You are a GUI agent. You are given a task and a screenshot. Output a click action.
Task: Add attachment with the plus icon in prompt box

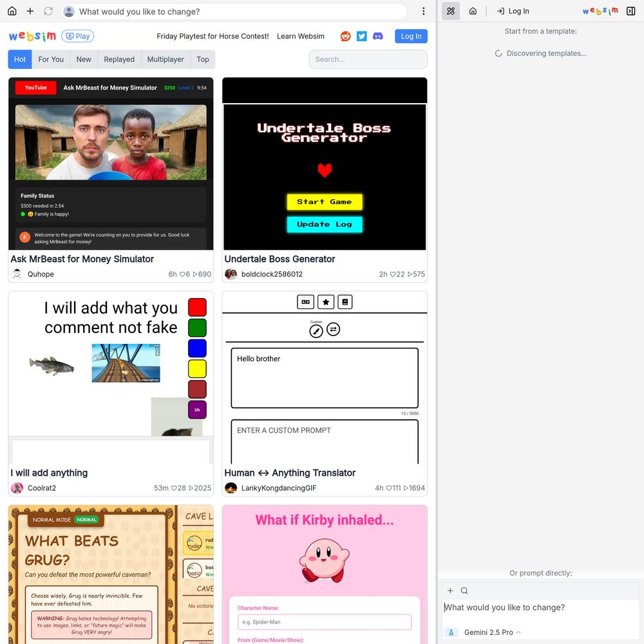pos(450,591)
